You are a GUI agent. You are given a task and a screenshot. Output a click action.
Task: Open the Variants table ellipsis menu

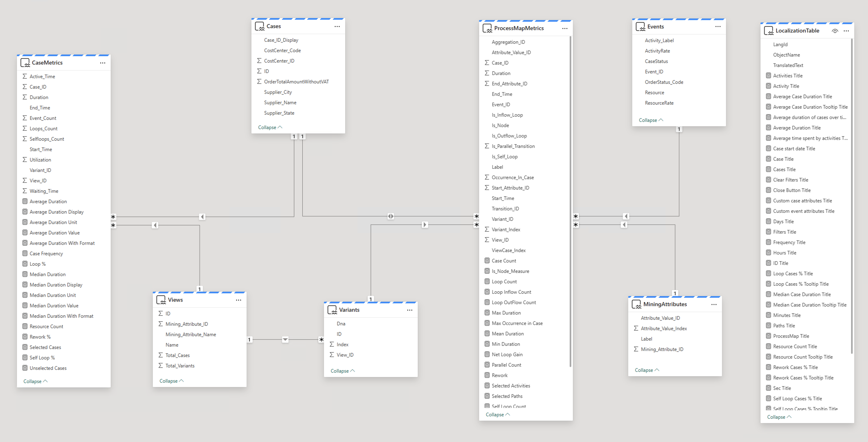pyautogui.click(x=409, y=310)
